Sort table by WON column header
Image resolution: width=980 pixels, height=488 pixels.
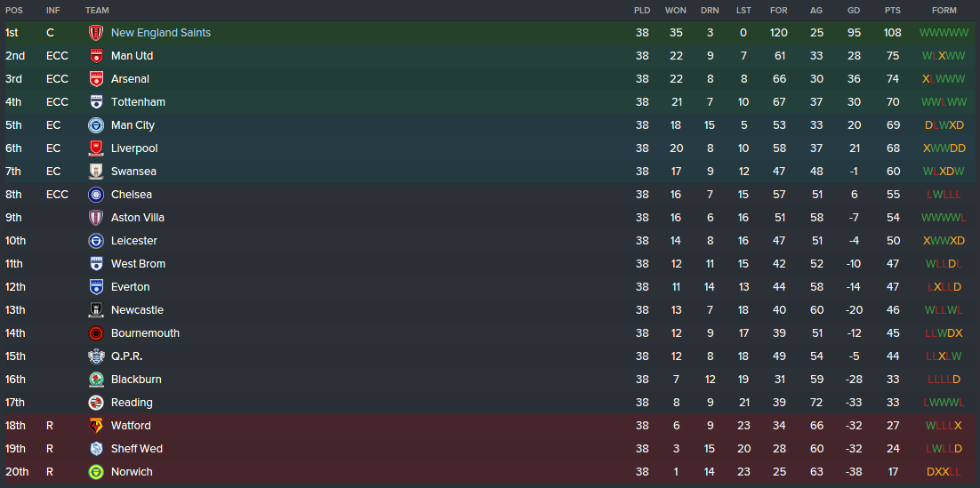[x=676, y=11]
